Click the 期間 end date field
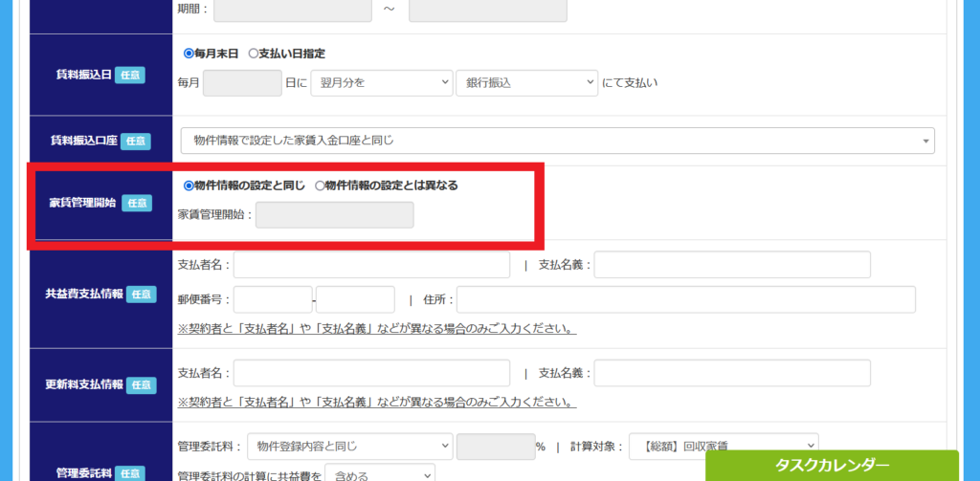This screenshot has height=481, width=980. [488, 10]
